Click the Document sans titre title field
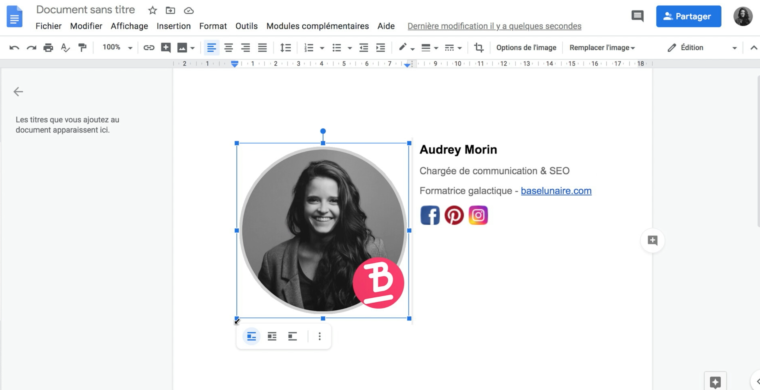 (x=85, y=10)
